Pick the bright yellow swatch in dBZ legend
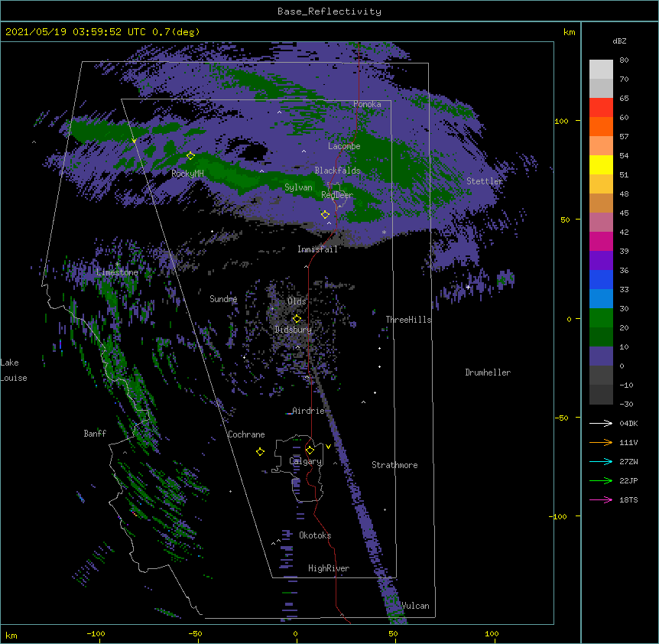659x644 pixels. pyautogui.click(x=601, y=164)
